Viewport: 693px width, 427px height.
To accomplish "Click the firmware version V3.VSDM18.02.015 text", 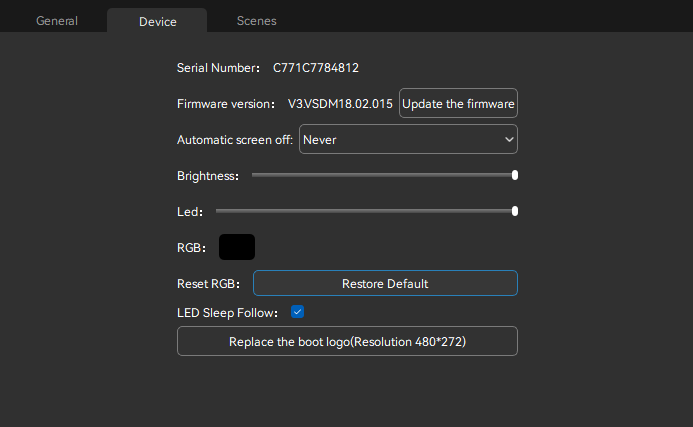I will (341, 104).
